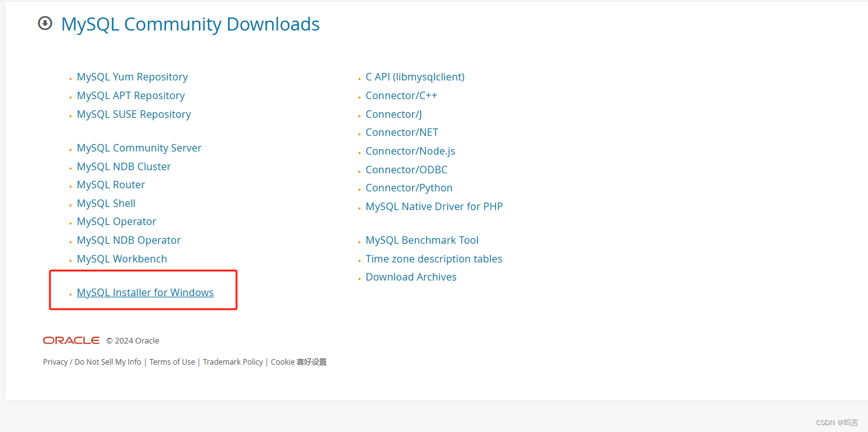Select the MySQL Router link
This screenshot has height=432, width=868.
click(111, 185)
